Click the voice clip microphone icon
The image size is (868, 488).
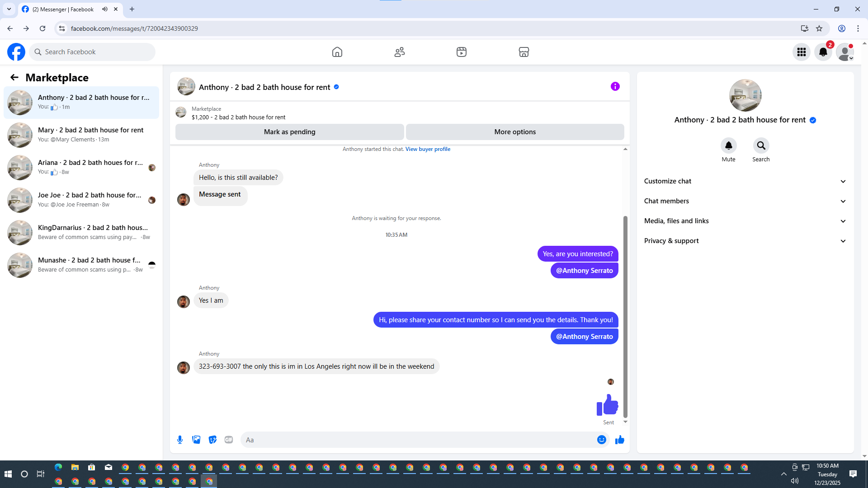180,440
